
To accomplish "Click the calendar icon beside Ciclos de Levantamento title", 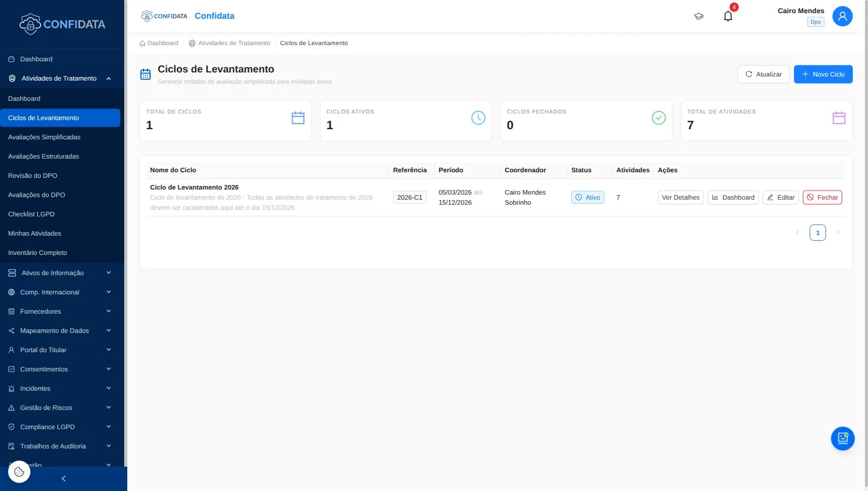I will point(145,74).
